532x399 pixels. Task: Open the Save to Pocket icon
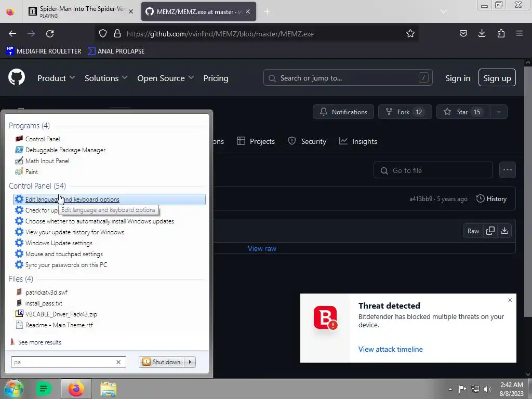(x=463, y=34)
